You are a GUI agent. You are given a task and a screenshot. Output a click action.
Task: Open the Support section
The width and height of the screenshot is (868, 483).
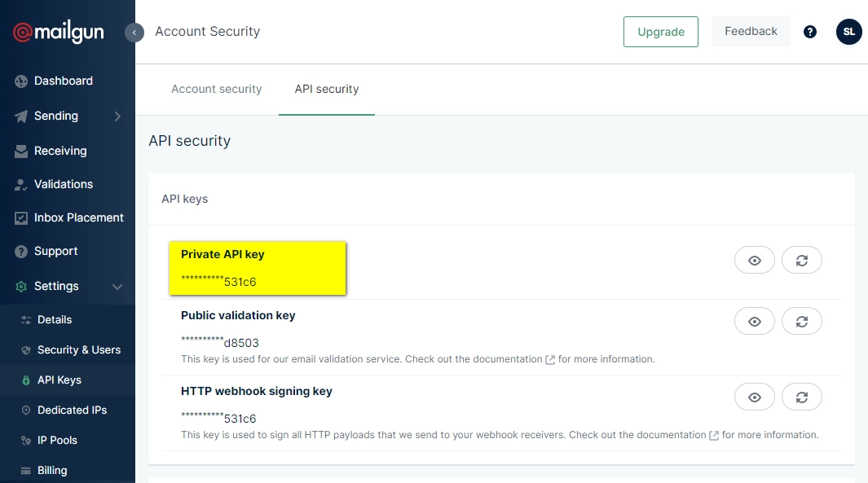coord(57,251)
